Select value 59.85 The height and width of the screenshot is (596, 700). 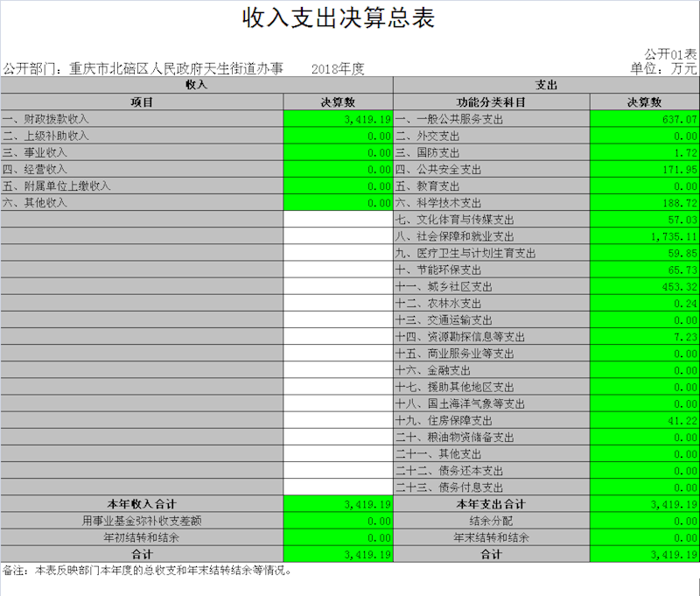point(645,253)
